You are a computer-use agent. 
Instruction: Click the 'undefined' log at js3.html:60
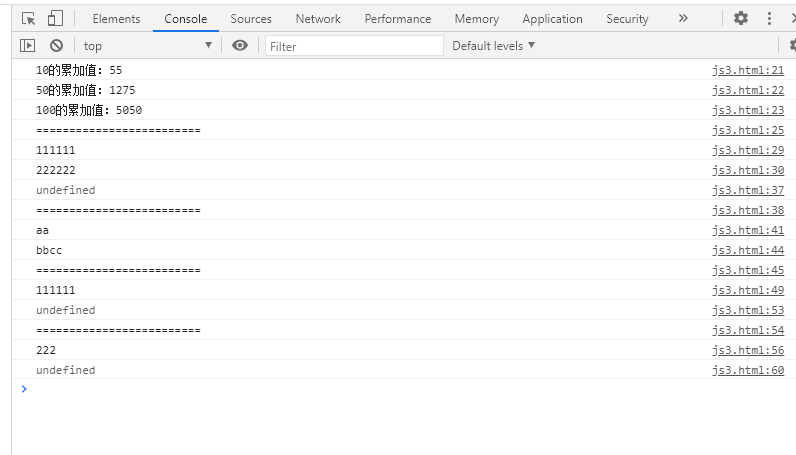[x=65, y=370]
